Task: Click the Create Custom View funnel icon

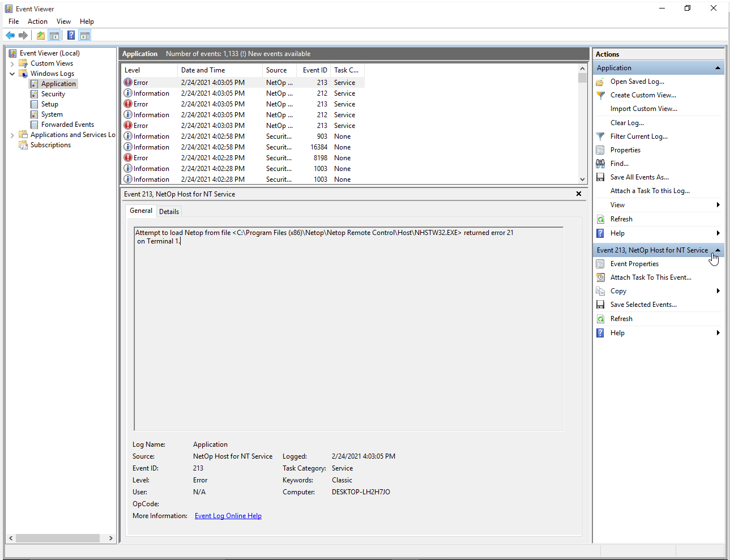Action: [x=600, y=95]
